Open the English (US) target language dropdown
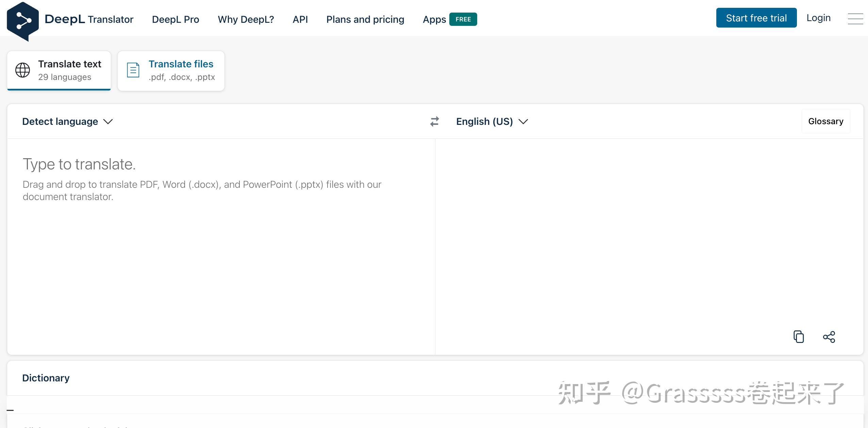 coord(491,121)
